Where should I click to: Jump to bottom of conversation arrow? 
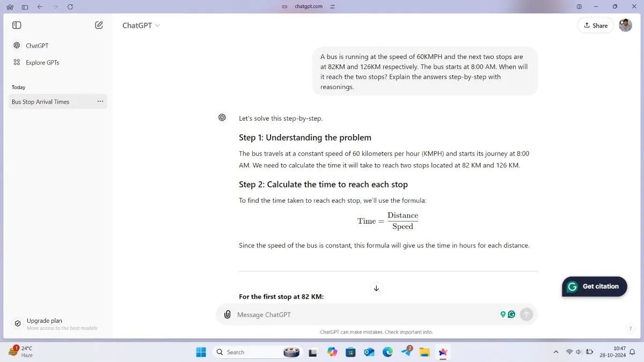click(x=376, y=288)
